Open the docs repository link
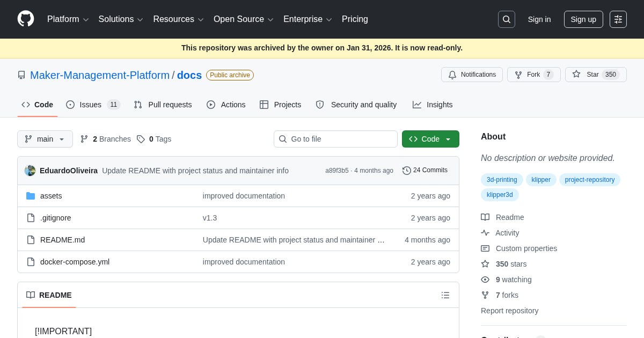 189,75
